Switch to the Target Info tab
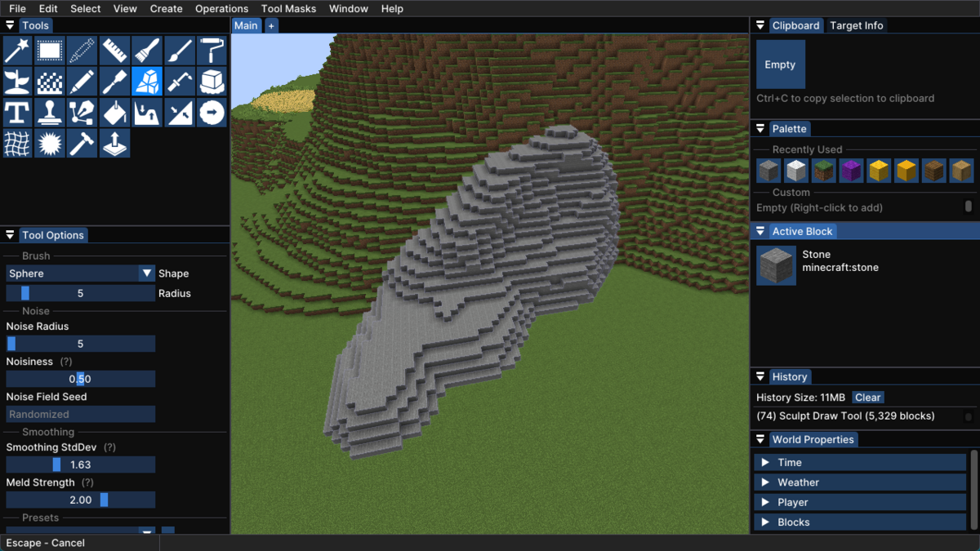Viewport: 980px width, 551px height. pyautogui.click(x=857, y=24)
